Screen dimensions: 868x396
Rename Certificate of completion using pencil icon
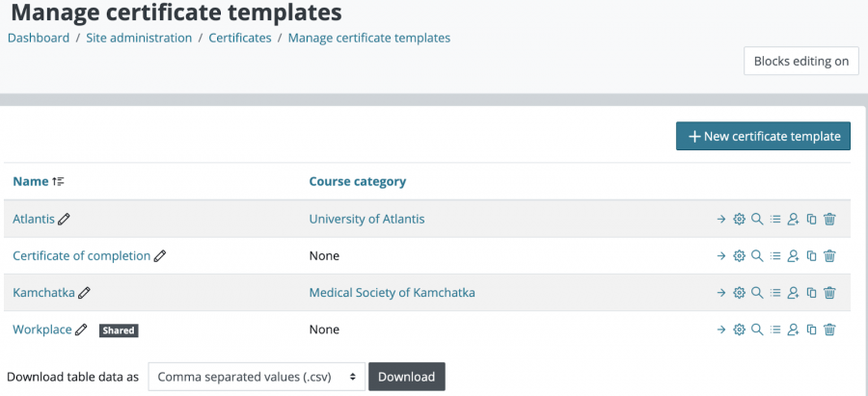coord(160,255)
